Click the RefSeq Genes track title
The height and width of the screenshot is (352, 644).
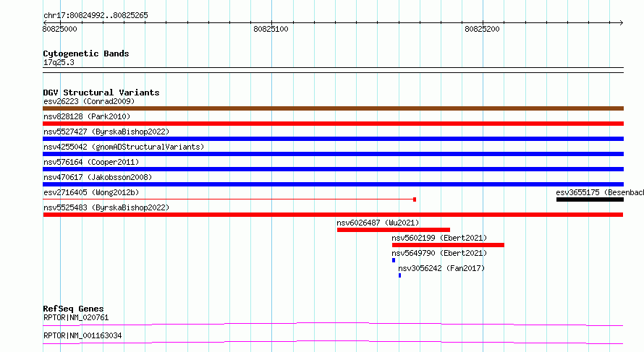(x=73, y=309)
